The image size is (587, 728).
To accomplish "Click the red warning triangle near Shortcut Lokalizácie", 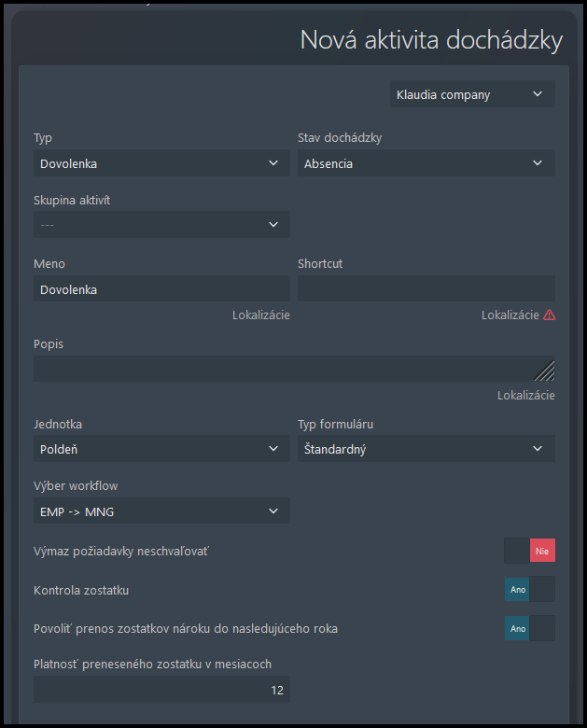I will [x=550, y=315].
